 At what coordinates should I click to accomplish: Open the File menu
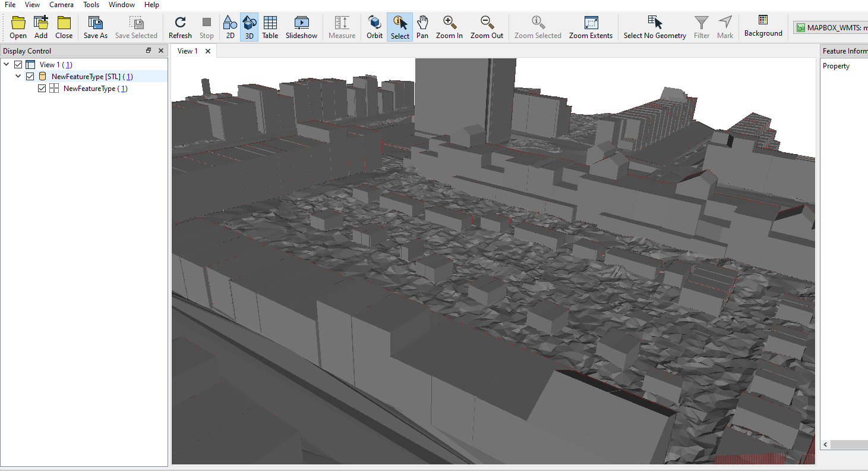coord(10,5)
